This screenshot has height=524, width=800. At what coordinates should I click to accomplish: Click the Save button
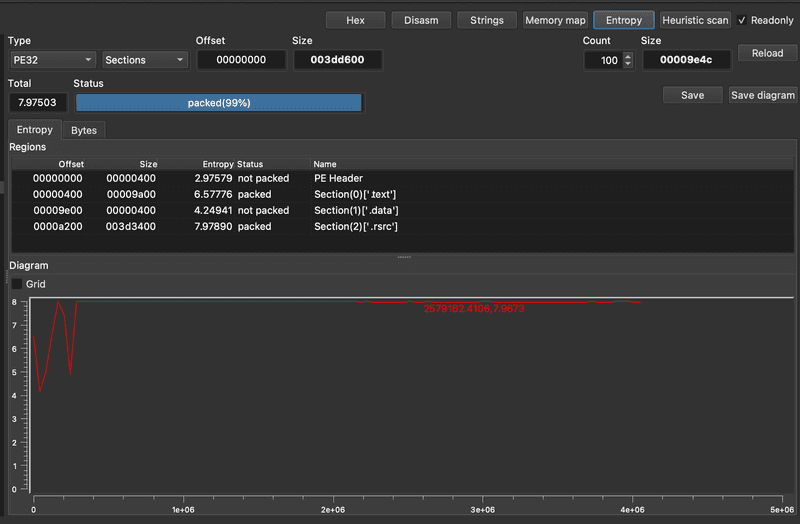(692, 95)
